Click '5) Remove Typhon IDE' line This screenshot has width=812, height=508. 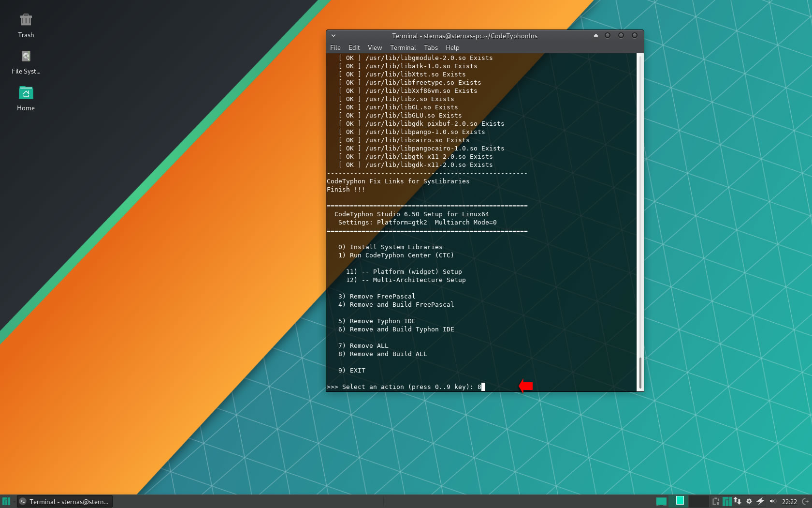pos(377,321)
